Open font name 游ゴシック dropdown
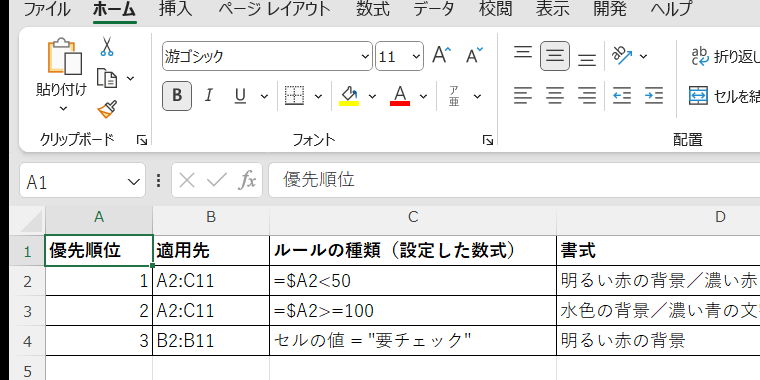Image resolution: width=760 pixels, height=380 pixels. 365,56
